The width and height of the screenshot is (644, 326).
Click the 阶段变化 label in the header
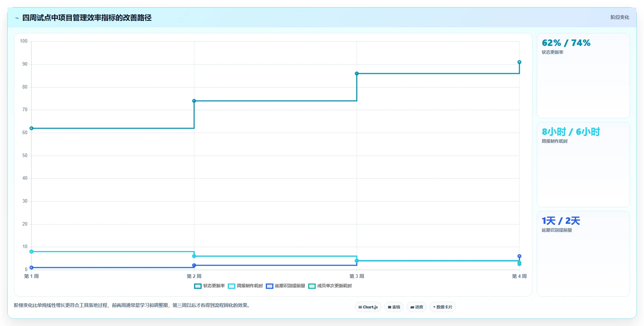(x=620, y=17)
